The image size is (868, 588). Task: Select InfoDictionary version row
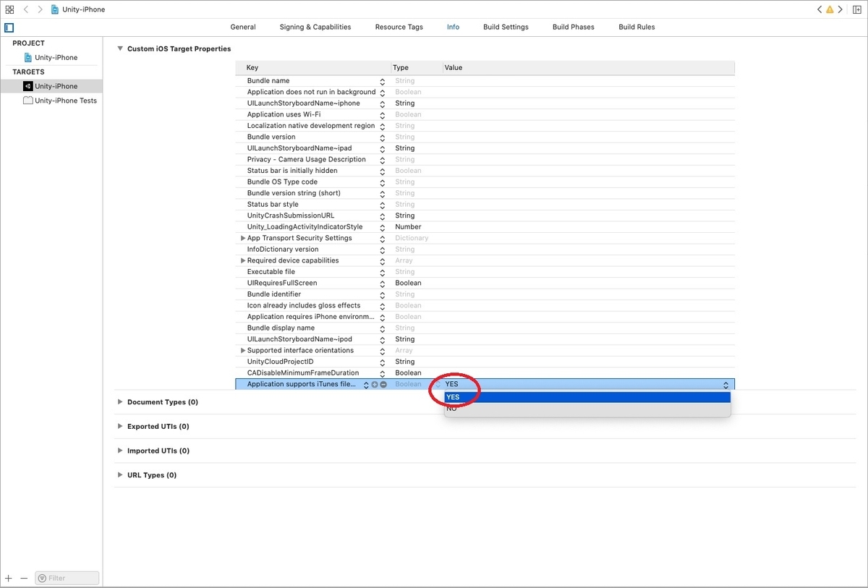click(485, 250)
